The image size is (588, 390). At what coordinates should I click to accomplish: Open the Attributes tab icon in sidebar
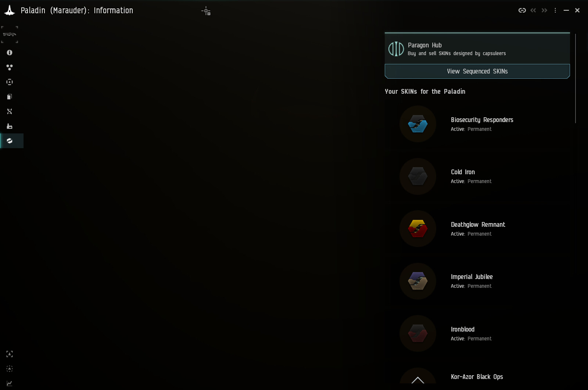pyautogui.click(x=10, y=67)
